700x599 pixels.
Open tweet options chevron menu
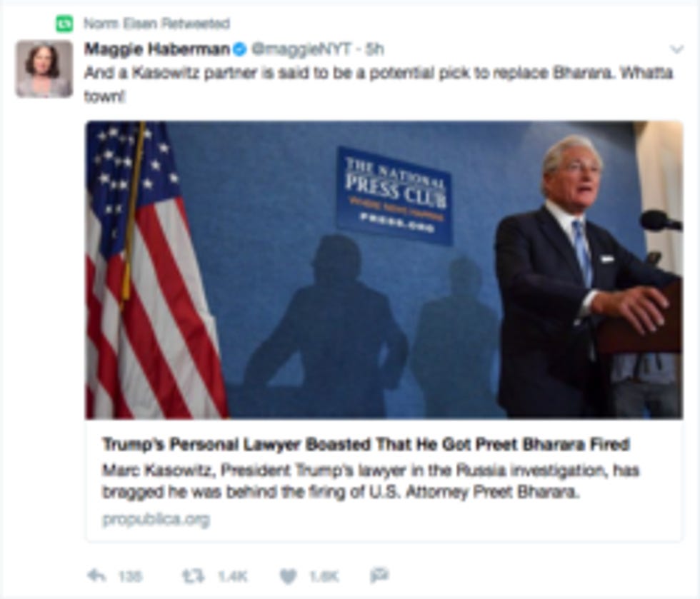click(x=677, y=49)
